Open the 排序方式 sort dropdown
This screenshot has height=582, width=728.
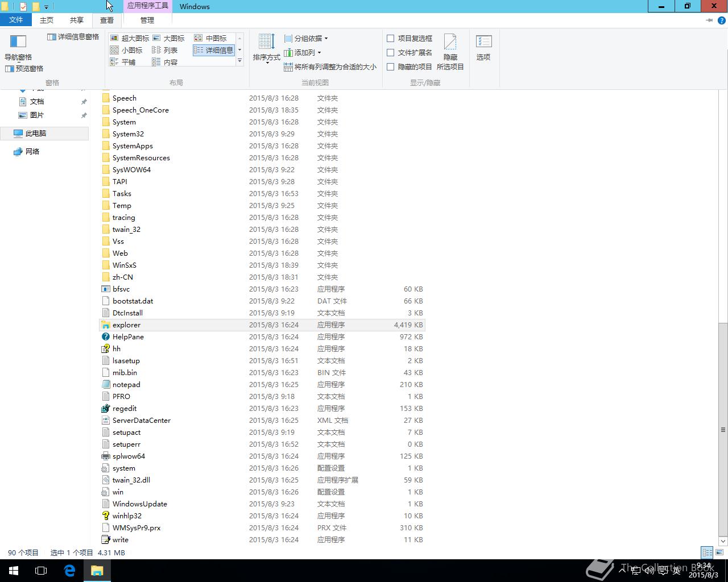(x=267, y=49)
